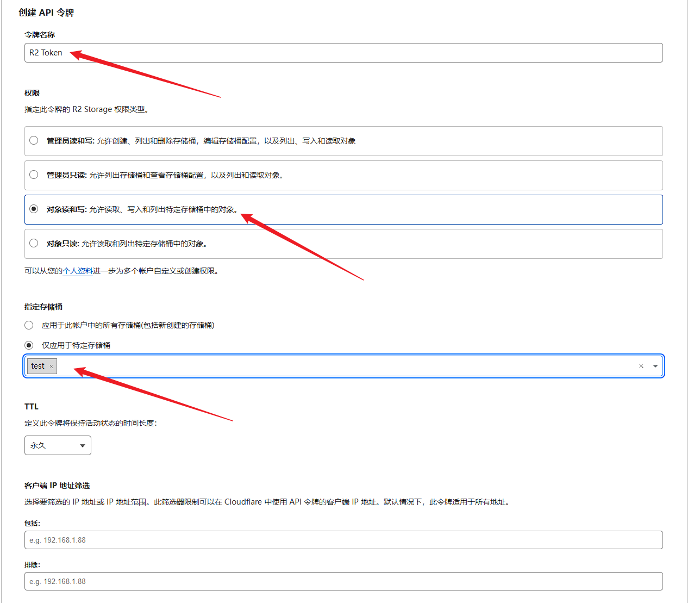Apply token to all buckets radio button
The height and width of the screenshot is (603, 700).
(29, 325)
